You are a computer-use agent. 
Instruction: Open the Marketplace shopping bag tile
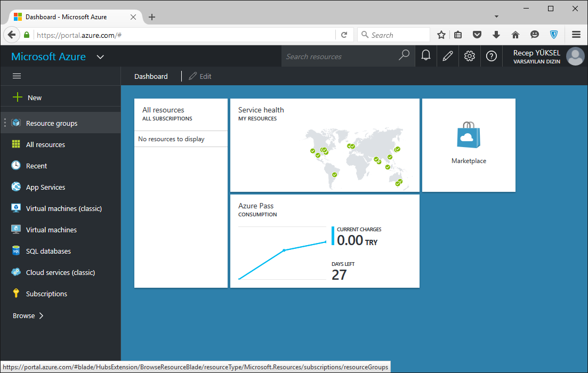(469, 145)
